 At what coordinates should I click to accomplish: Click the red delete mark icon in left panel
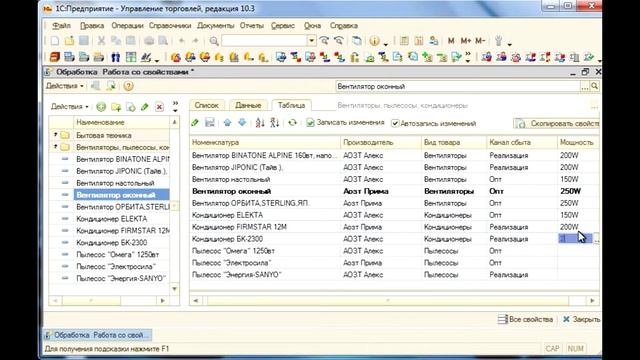click(159, 107)
